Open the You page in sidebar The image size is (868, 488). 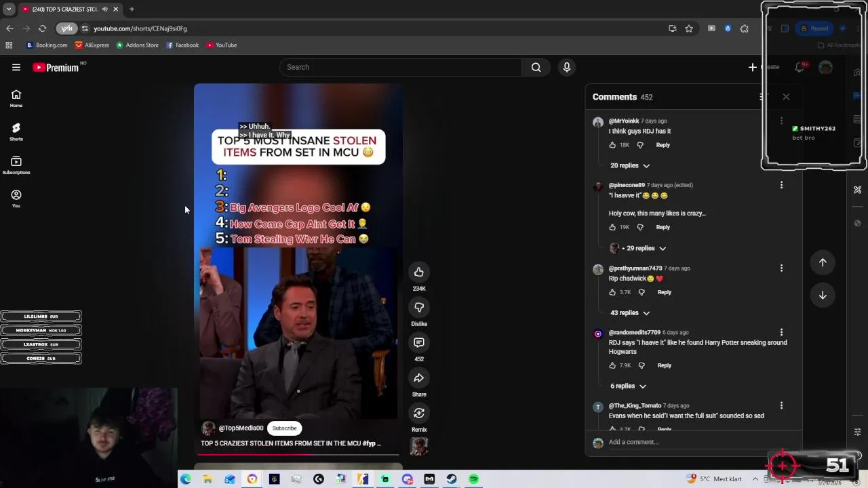point(16,198)
